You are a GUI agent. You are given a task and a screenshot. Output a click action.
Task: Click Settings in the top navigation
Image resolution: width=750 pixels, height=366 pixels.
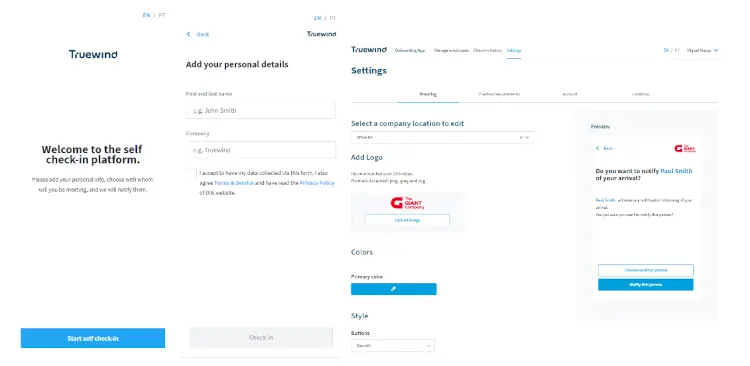[514, 50]
